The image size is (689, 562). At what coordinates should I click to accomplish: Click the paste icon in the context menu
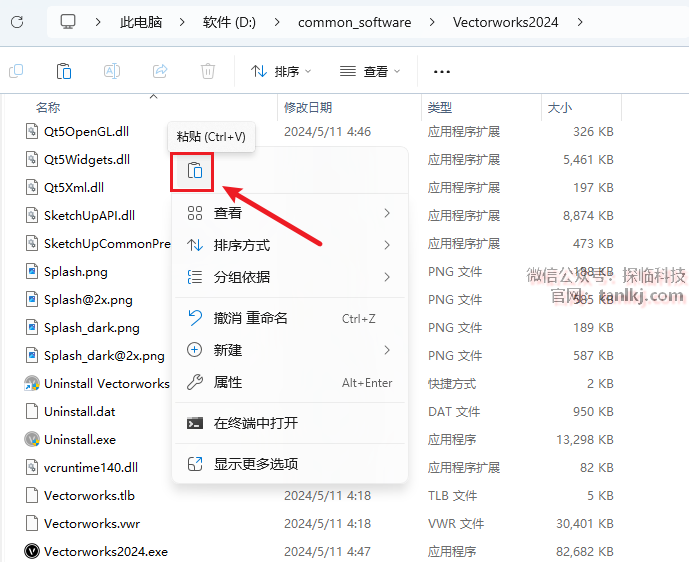pyautogui.click(x=195, y=170)
